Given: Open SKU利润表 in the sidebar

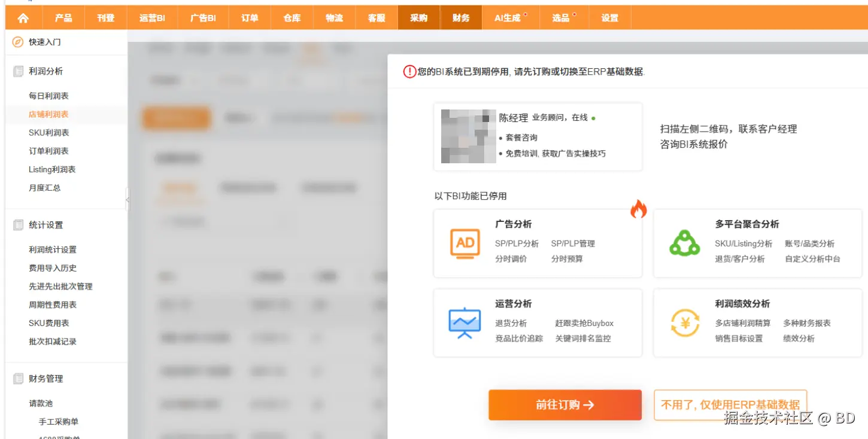Looking at the screenshot, I should click(49, 133).
